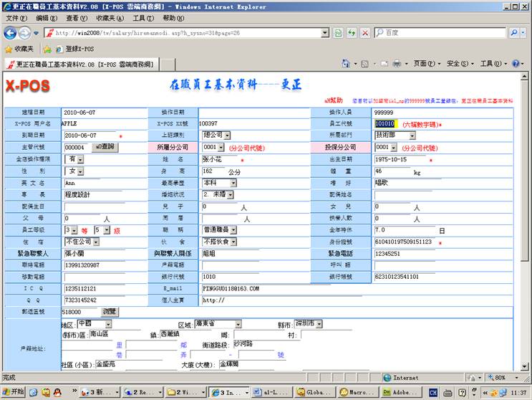Screen dimensions: 532x400
Task: Click the aH幫助 help link
Action: [x=334, y=100]
